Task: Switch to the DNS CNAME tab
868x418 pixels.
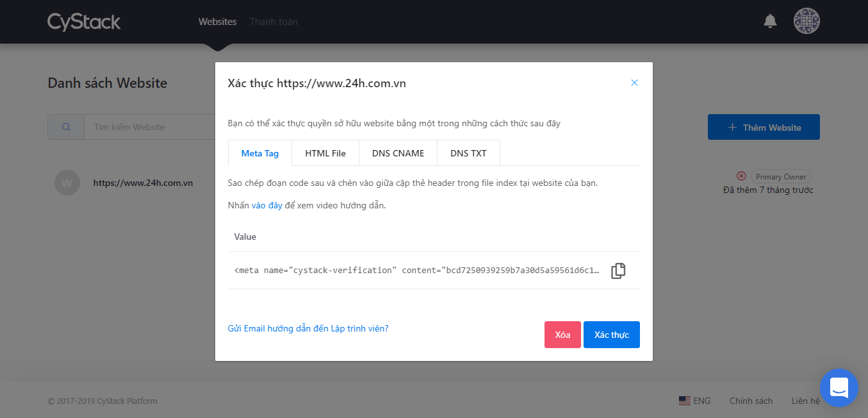Action: pyautogui.click(x=398, y=153)
